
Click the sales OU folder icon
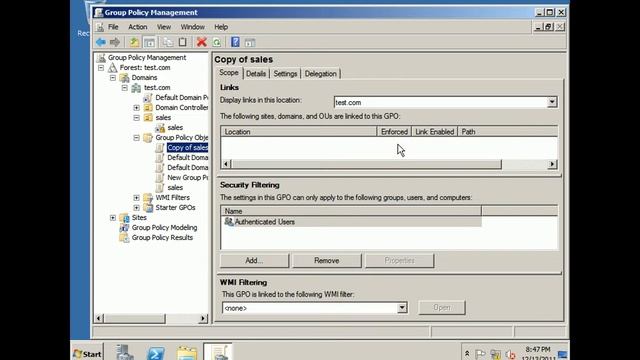point(148,118)
